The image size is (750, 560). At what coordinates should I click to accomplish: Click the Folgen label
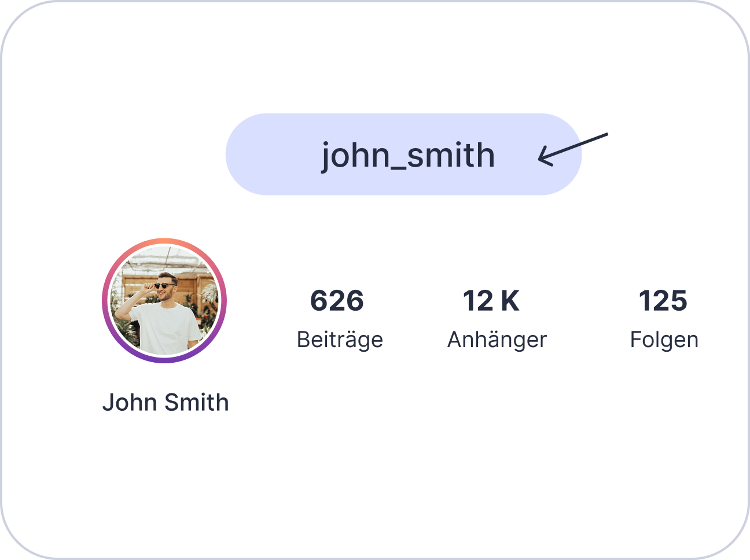click(664, 340)
